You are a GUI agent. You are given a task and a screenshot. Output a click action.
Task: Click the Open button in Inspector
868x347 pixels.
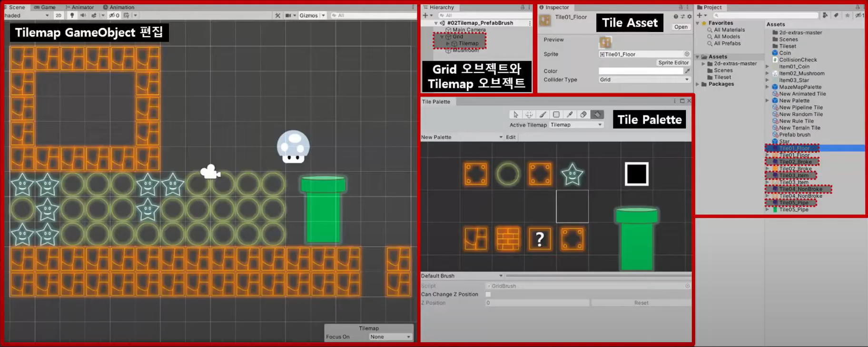point(681,27)
